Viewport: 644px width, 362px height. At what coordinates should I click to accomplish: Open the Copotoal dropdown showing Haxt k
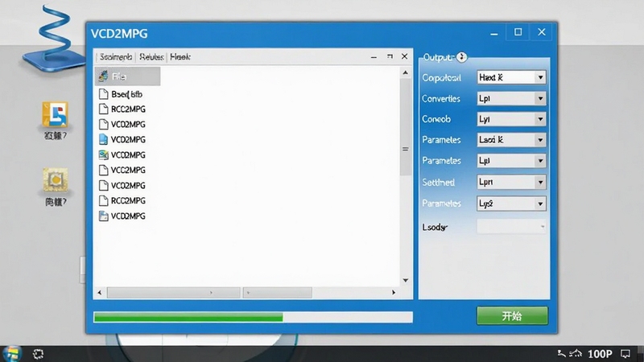tap(511, 77)
